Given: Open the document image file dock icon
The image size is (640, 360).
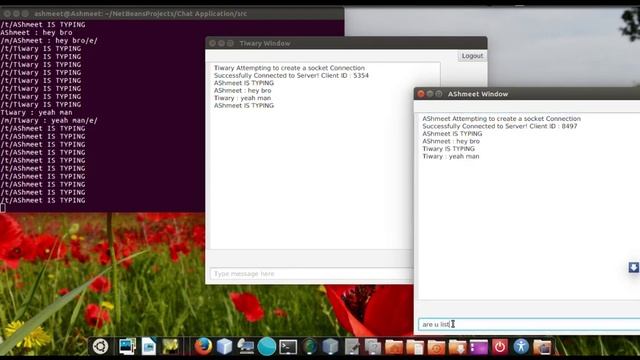Looking at the screenshot, I should [149, 347].
